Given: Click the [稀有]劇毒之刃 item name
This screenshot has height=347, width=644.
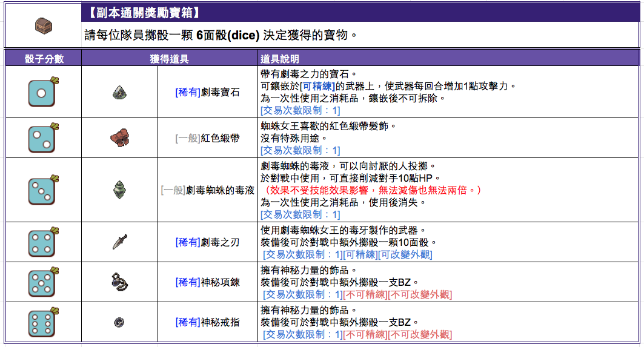Looking at the screenshot, I should [207, 242].
